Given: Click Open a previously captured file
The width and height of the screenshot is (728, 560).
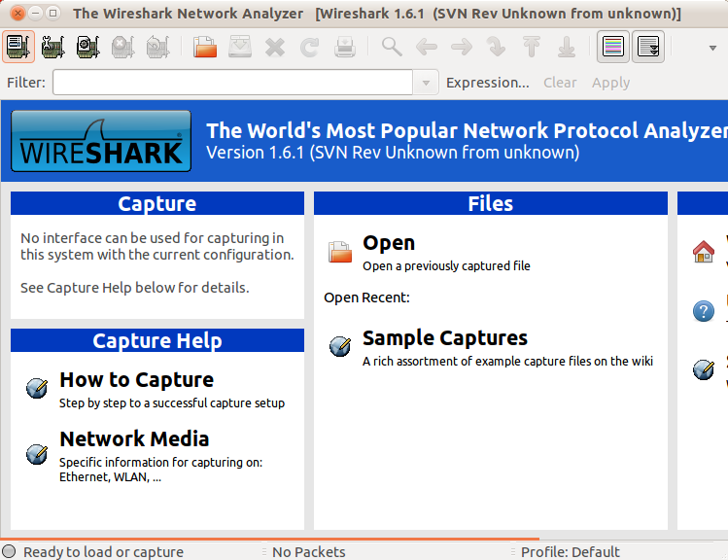Looking at the screenshot, I should point(446,266).
